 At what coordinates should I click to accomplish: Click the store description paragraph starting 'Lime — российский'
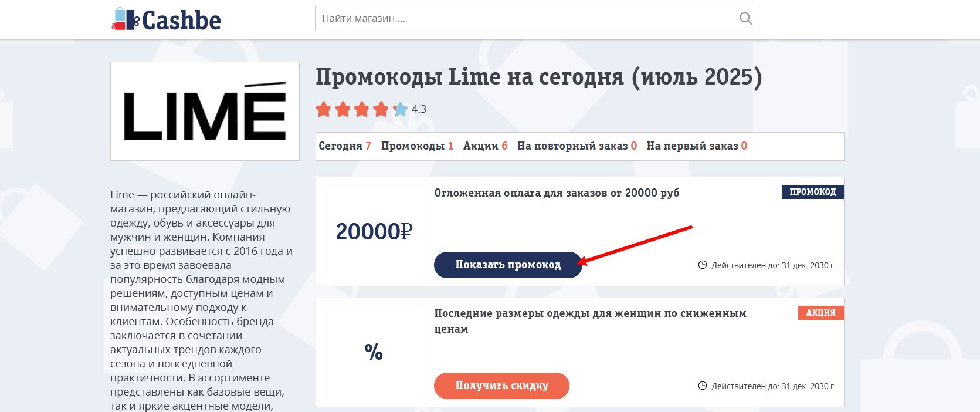[x=201, y=300]
